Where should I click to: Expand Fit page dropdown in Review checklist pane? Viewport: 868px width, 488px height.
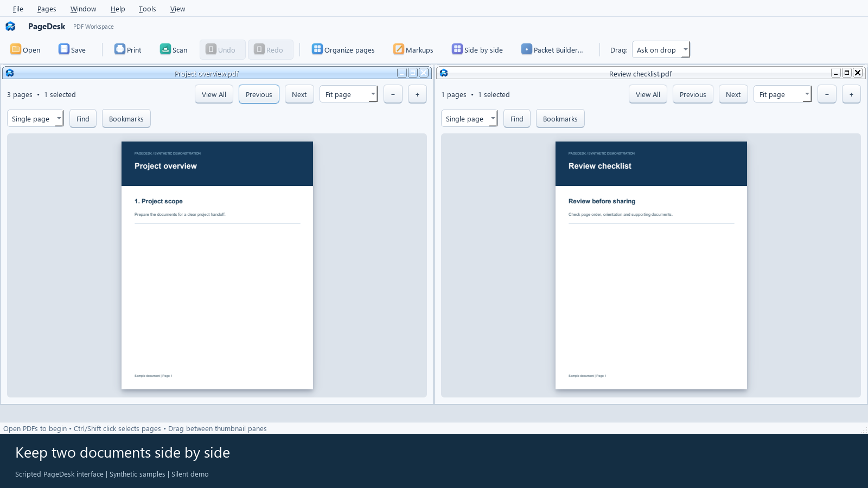[x=782, y=94]
